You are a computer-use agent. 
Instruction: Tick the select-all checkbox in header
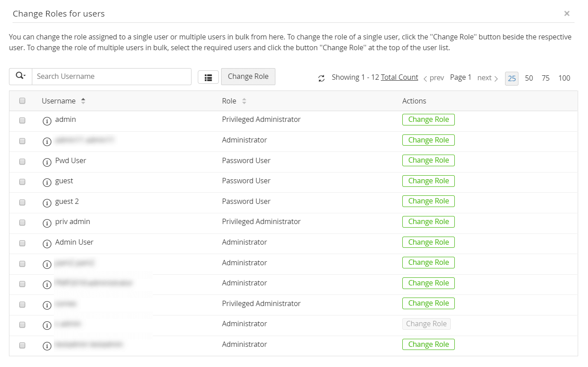pos(22,101)
